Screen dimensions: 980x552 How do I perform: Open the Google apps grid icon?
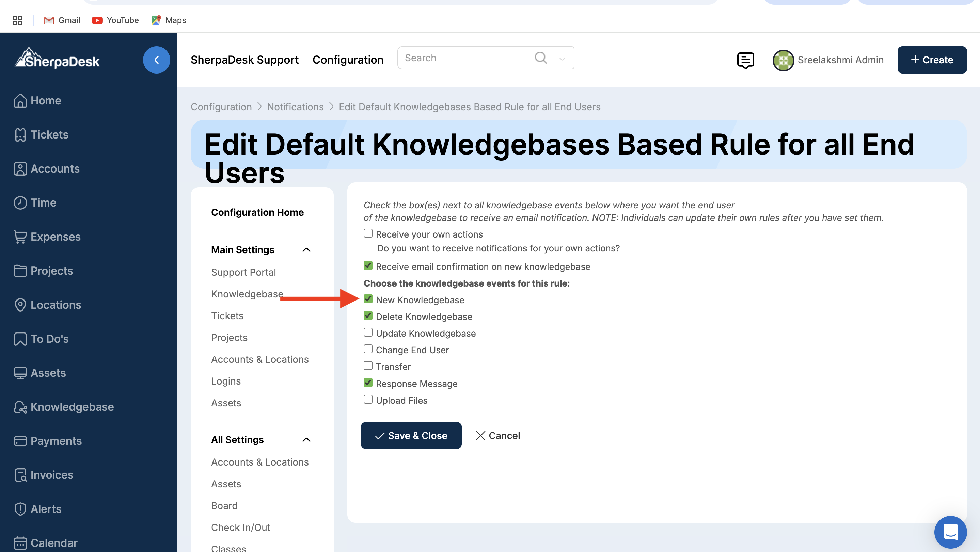(17, 20)
